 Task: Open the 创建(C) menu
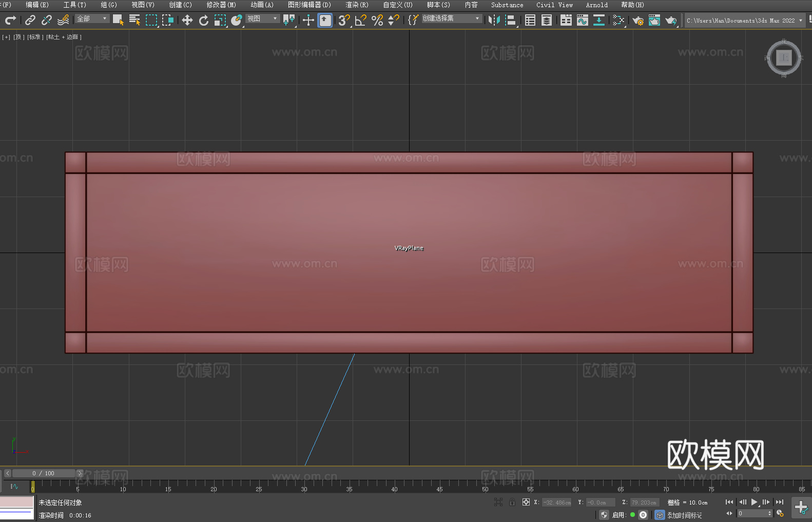[180, 5]
